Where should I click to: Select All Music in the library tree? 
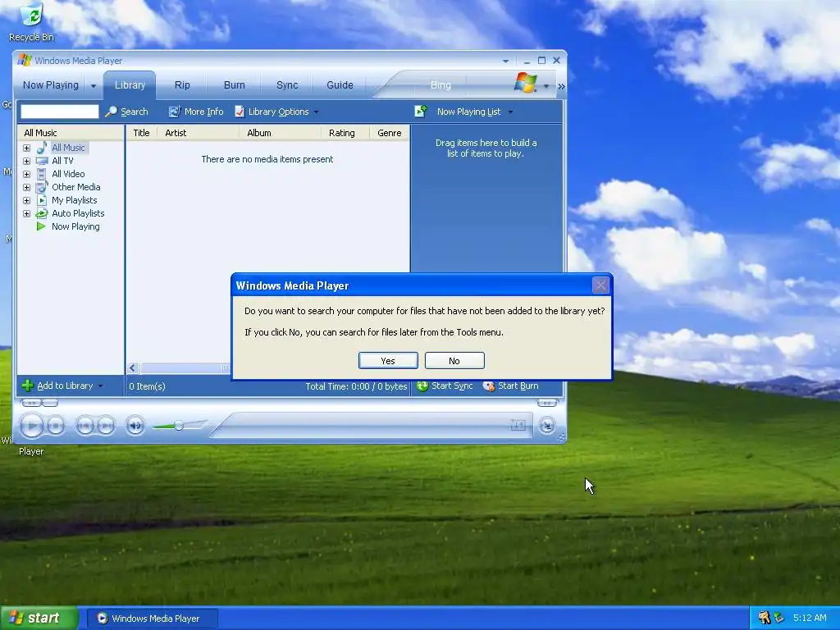[68, 148]
